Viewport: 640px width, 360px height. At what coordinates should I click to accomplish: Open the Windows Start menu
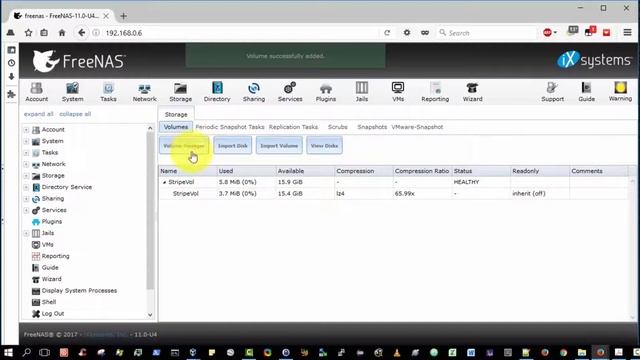click(8, 352)
